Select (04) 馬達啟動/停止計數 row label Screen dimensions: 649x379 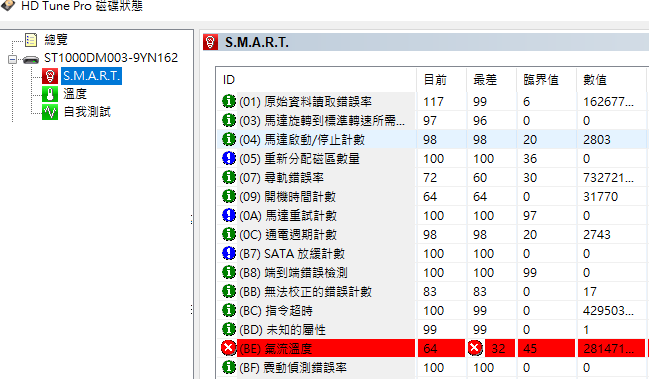tap(302, 139)
